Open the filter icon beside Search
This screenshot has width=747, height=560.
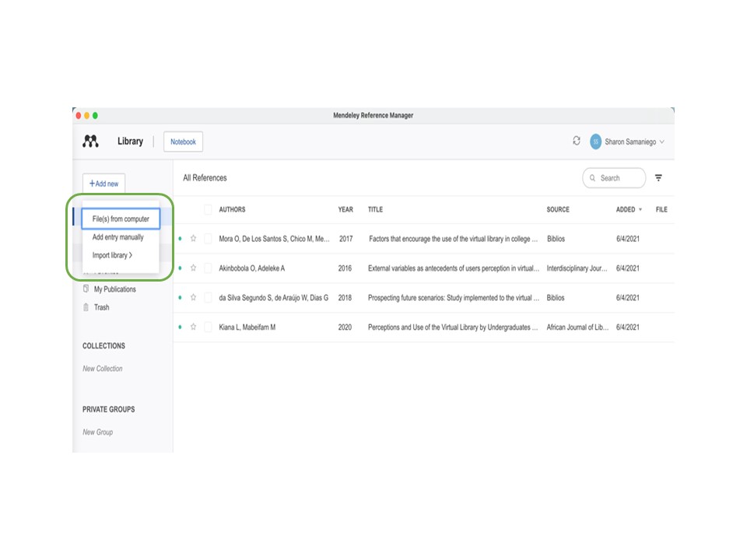point(658,177)
